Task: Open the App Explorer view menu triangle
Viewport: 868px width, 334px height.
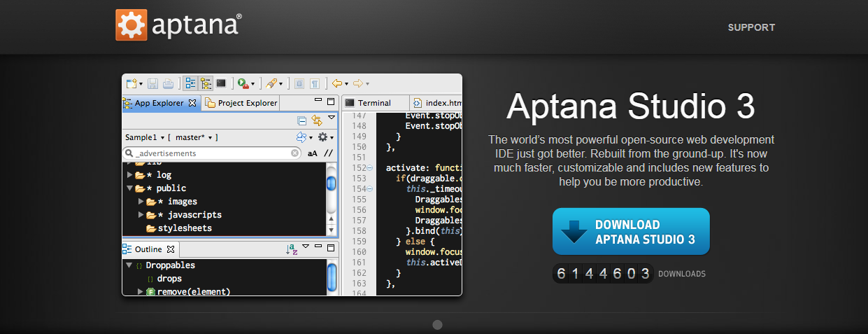Action: click(x=332, y=118)
